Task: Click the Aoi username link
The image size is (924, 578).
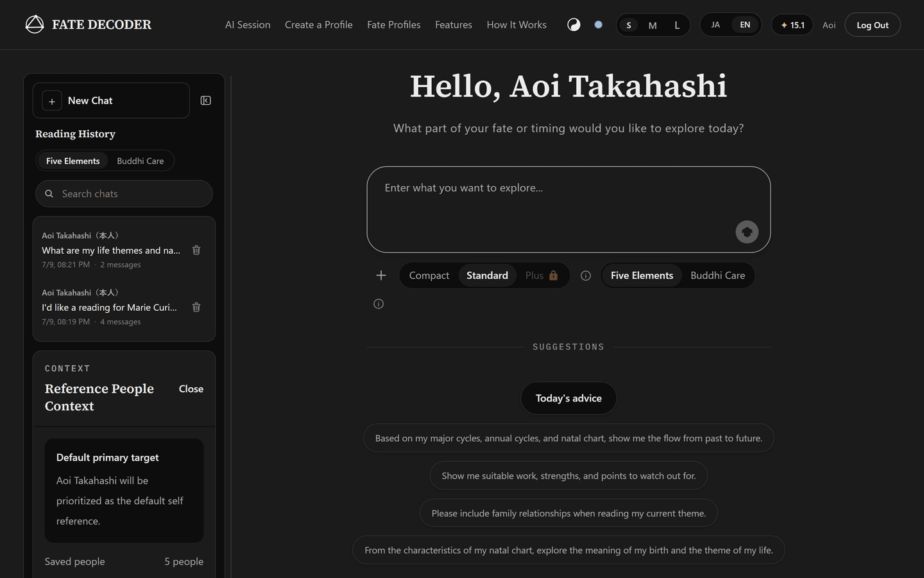Action: [829, 25]
